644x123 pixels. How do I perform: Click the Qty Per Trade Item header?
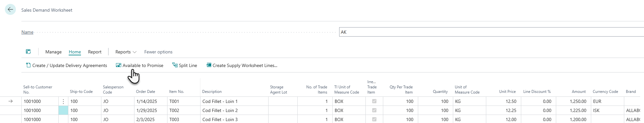[x=401, y=89]
